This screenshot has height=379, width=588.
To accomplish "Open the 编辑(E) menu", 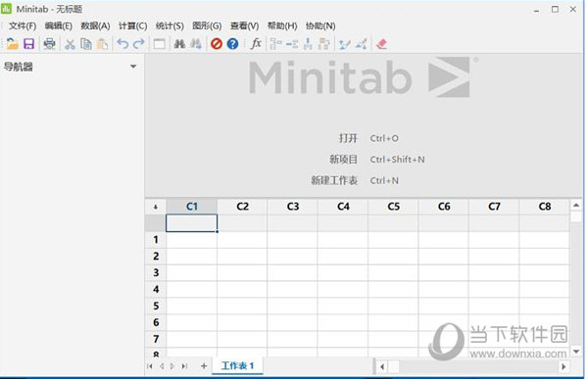I will (58, 25).
